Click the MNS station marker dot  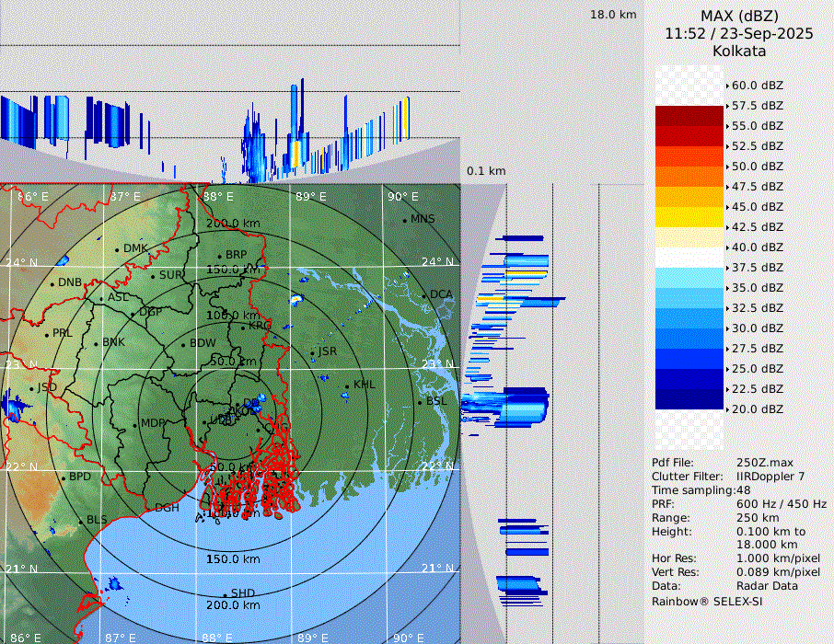tap(404, 220)
